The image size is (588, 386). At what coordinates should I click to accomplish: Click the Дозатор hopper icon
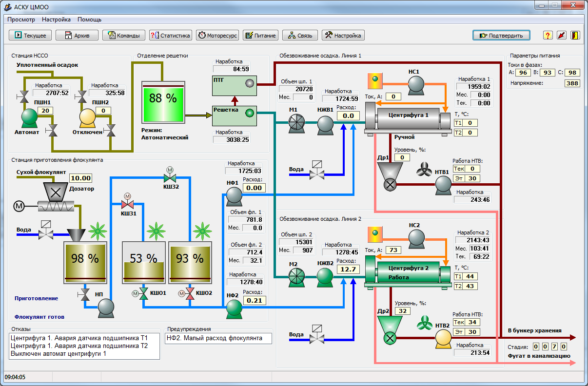click(x=56, y=192)
